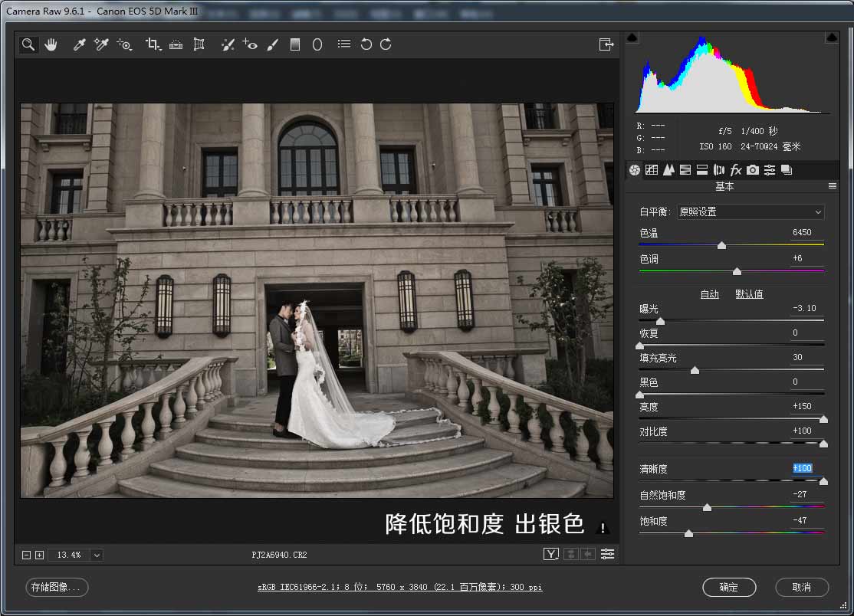Toggle shadow clipping warning on histogram
This screenshot has height=616, width=854.
[x=632, y=36]
